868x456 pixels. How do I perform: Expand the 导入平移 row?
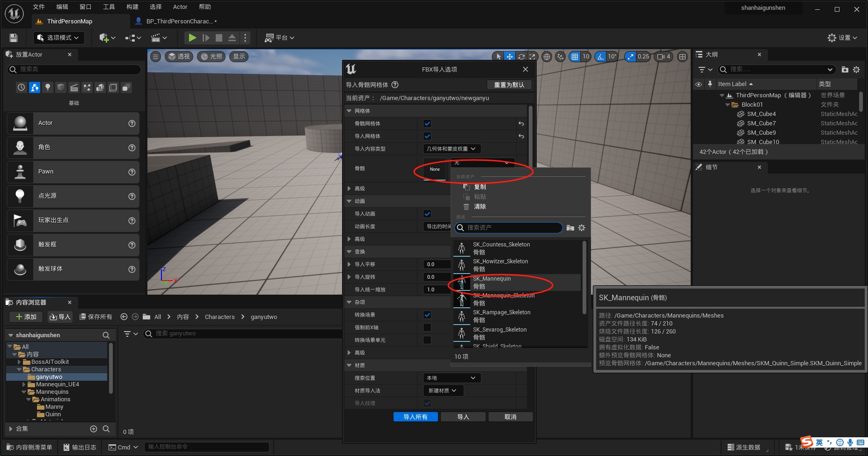coord(349,264)
